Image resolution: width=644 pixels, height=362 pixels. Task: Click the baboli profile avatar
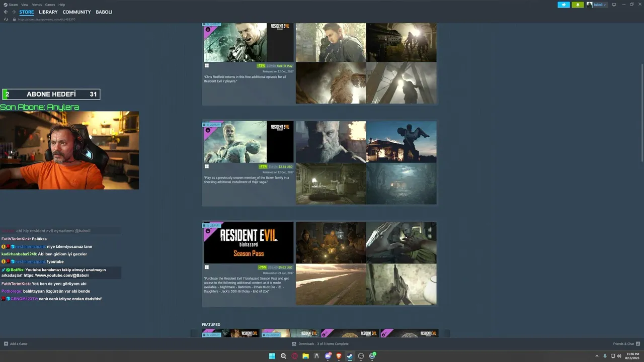point(589,5)
